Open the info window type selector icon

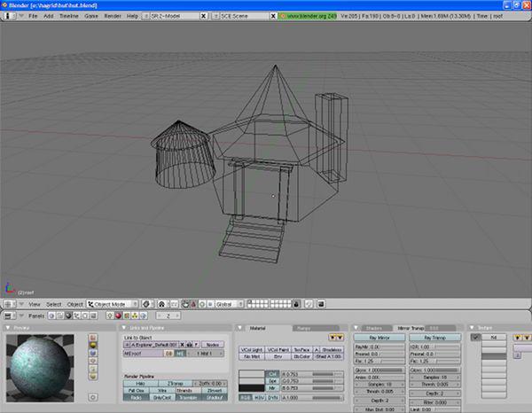8,16
